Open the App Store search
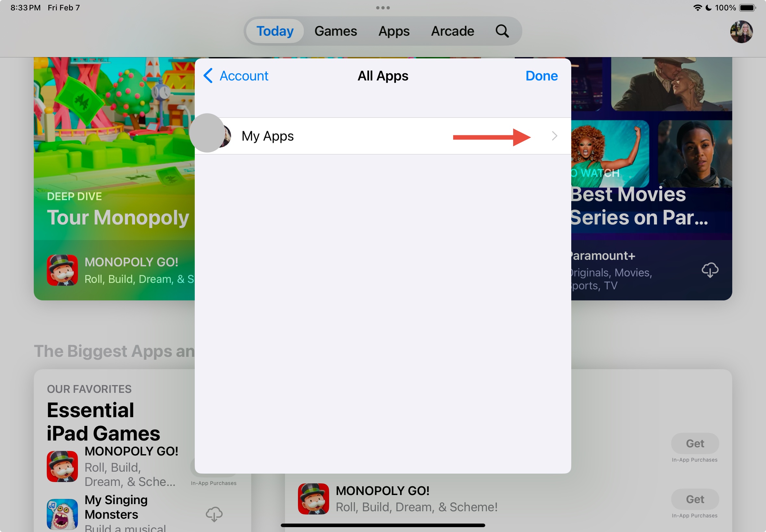 tap(501, 31)
